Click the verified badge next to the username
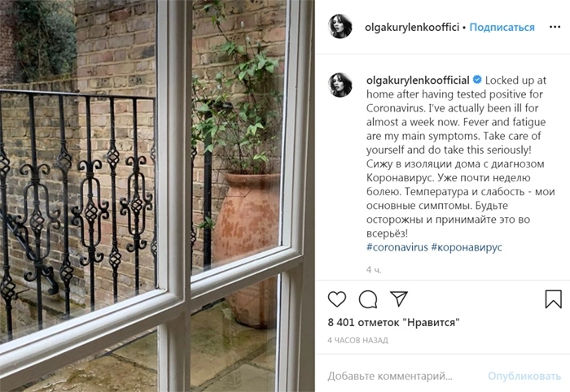The width and height of the screenshot is (570, 392). pyautogui.click(x=477, y=80)
